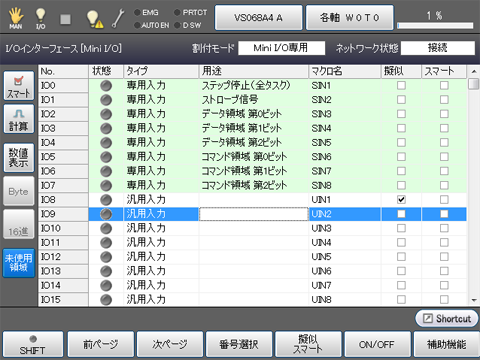Open the 各軸 W0 T0 button
The width and height of the screenshot is (480, 360).
point(350,17)
